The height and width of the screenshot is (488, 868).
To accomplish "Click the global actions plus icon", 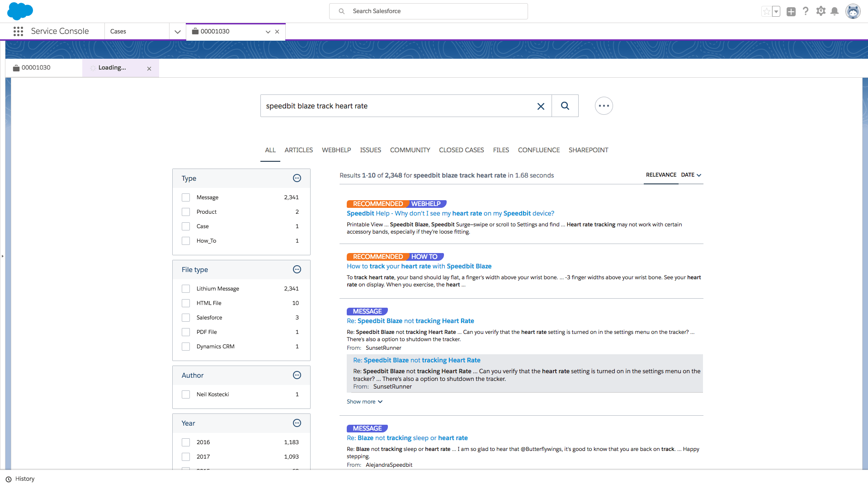I will [791, 12].
